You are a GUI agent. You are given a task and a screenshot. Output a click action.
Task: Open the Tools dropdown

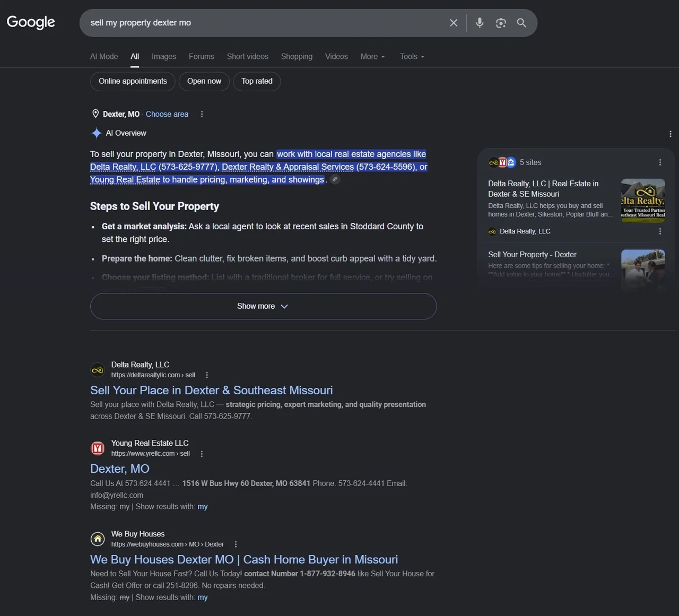click(412, 56)
